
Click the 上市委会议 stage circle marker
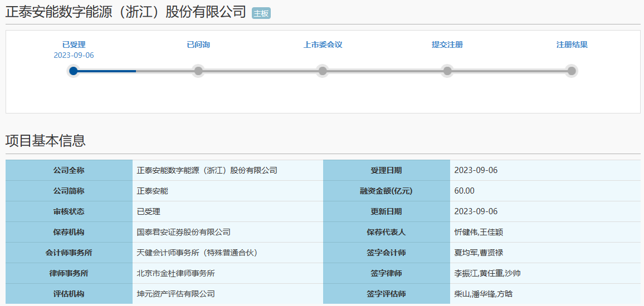323,71
